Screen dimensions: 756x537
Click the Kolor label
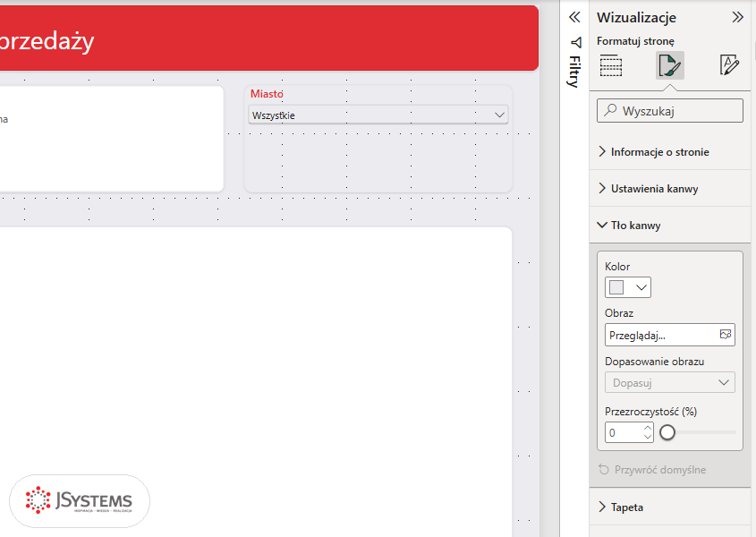617,267
